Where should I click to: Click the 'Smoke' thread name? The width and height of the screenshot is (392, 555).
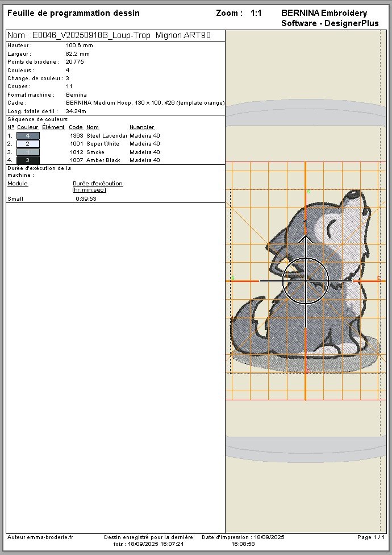tap(95, 152)
